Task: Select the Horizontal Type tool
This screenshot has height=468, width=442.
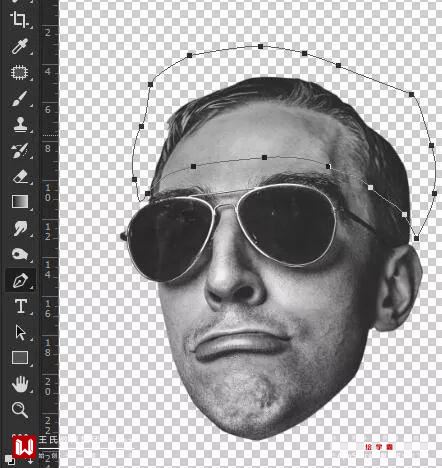Action: tap(21, 306)
